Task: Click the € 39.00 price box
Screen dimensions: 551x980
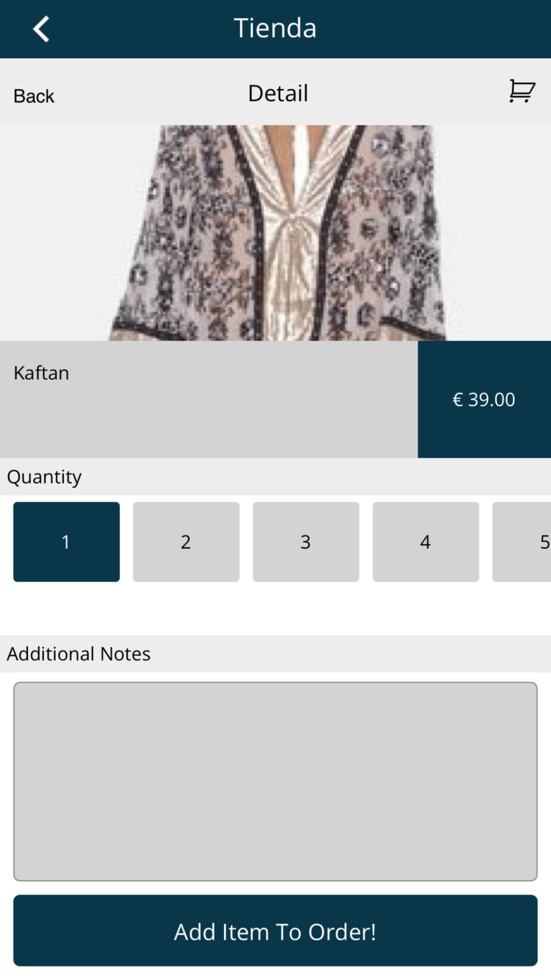Action: click(x=484, y=399)
